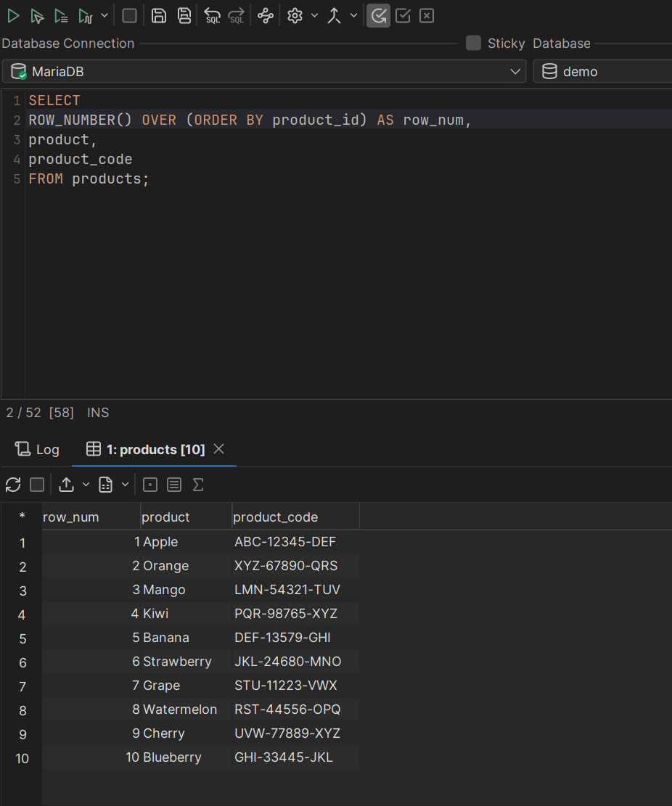Screen dimensions: 672x806
Task: Click the result document sheet icon
Action: tap(105, 485)
